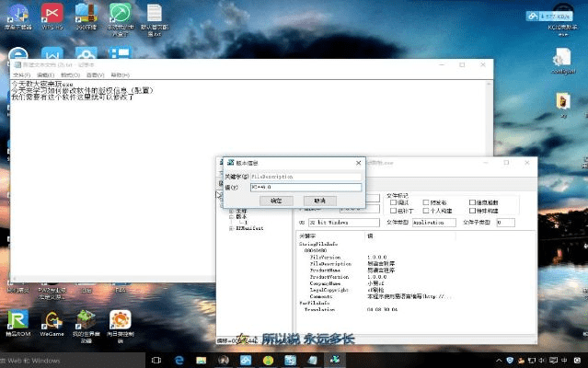Viewport: 588px width, 368px height.
Task: Open the Sunflower remote control desktop icon
Action: pyautogui.click(x=121, y=319)
